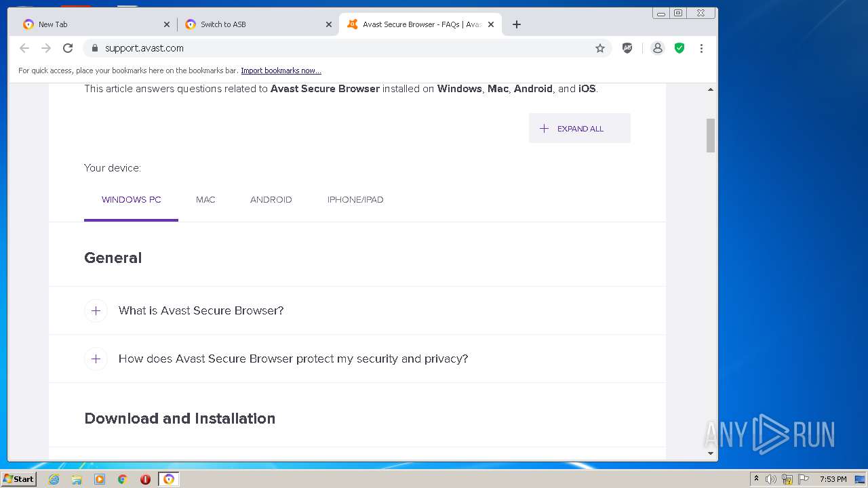
Task: Select the MAC device tab
Action: [205, 200]
